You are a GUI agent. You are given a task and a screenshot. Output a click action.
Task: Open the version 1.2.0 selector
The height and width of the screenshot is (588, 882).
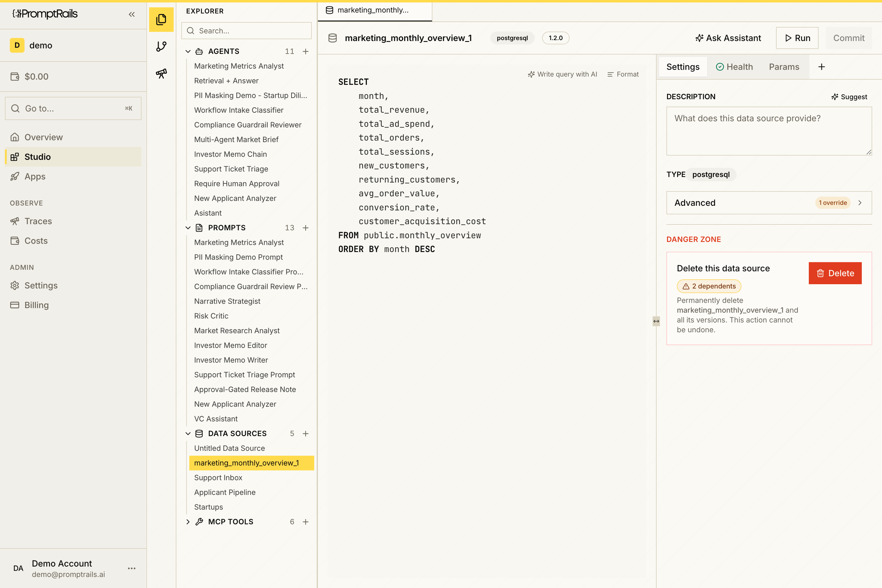[555, 38]
